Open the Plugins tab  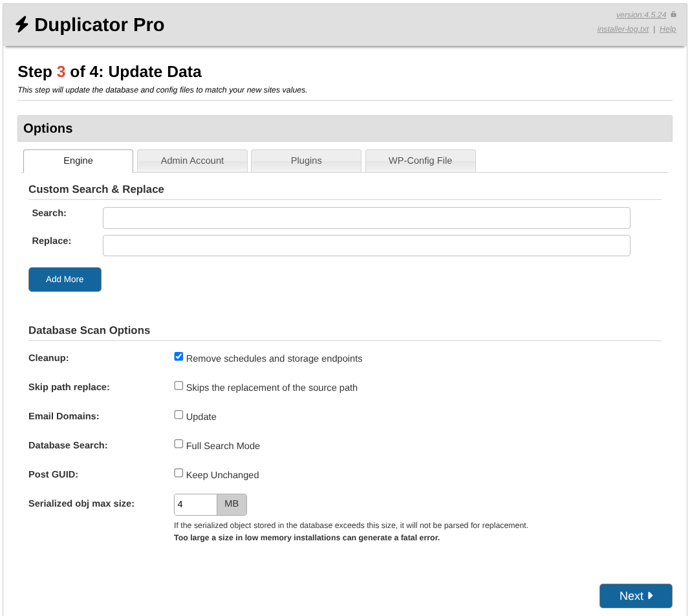coord(306,161)
